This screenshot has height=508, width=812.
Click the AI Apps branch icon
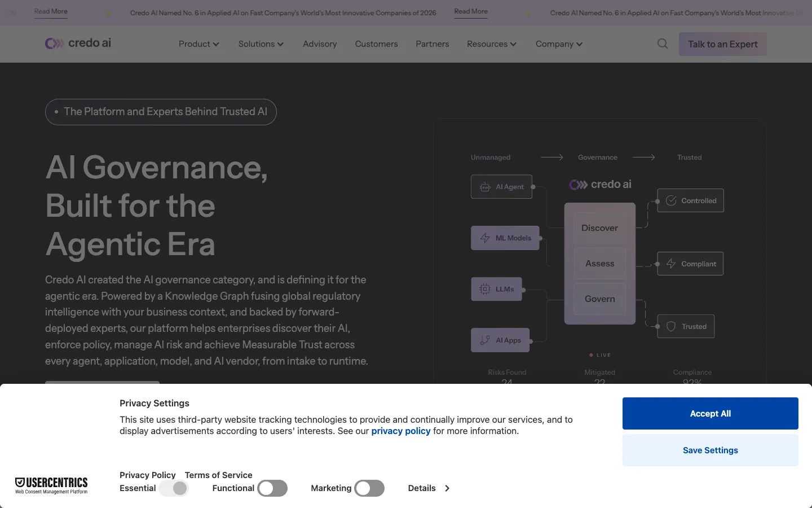pyautogui.click(x=485, y=340)
